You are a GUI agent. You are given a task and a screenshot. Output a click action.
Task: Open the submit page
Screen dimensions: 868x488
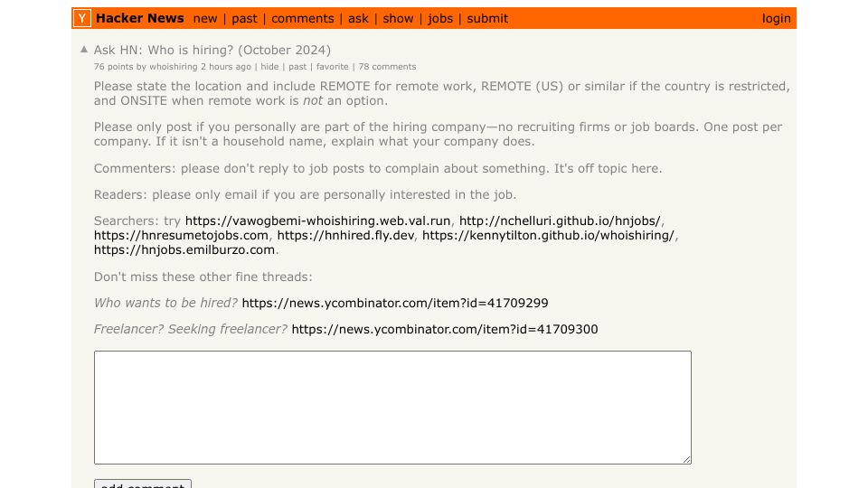487,18
